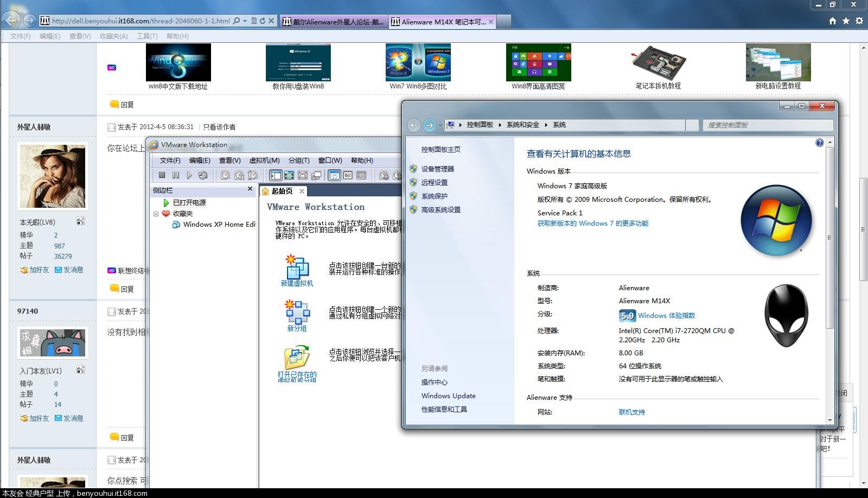Image resolution: width=868 pixels, height=498 pixels.
Task: Click VMware Unity mode toolbar icon
Action: pos(316,175)
